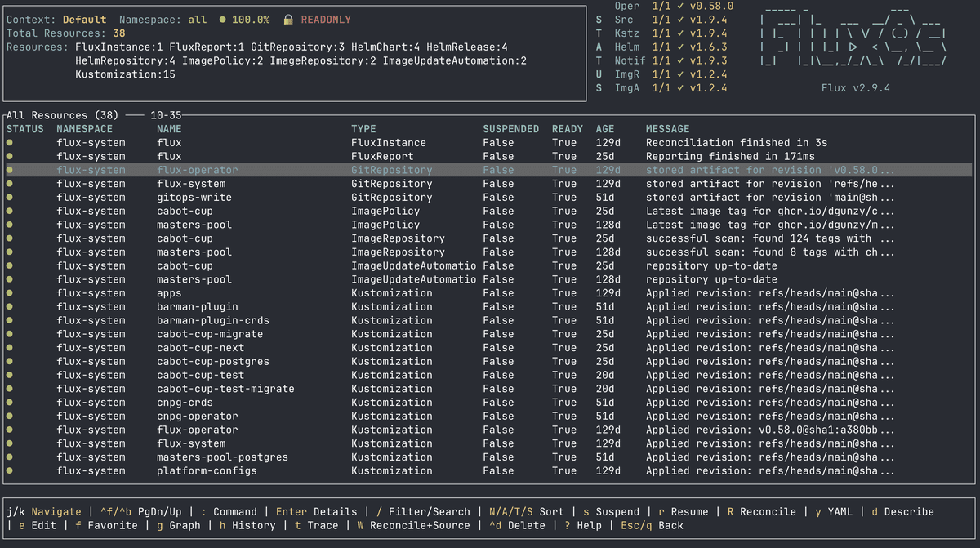Click the Reconcile+Source shortcut hint
Viewport: 980px width, 548px height.
(x=413, y=525)
